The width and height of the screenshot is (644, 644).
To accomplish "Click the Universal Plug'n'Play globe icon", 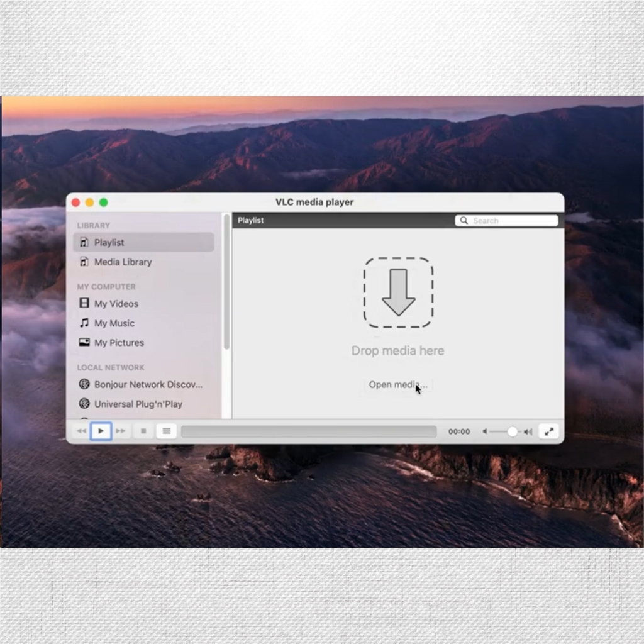I will click(84, 403).
